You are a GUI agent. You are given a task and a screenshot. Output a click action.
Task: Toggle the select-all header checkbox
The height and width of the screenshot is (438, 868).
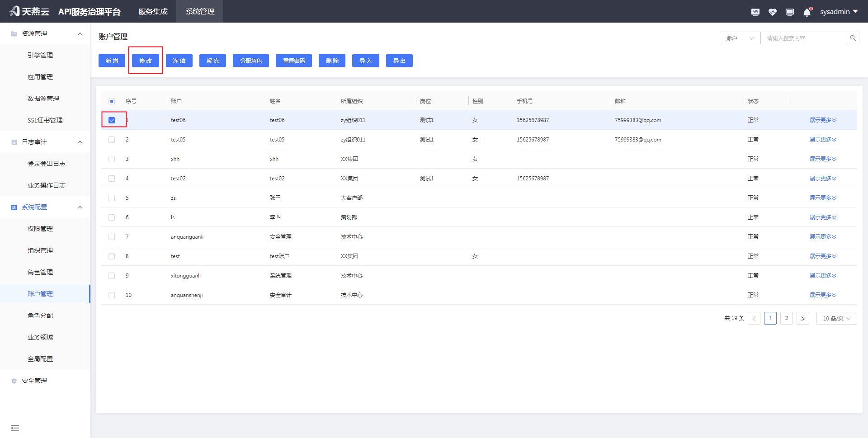112,101
